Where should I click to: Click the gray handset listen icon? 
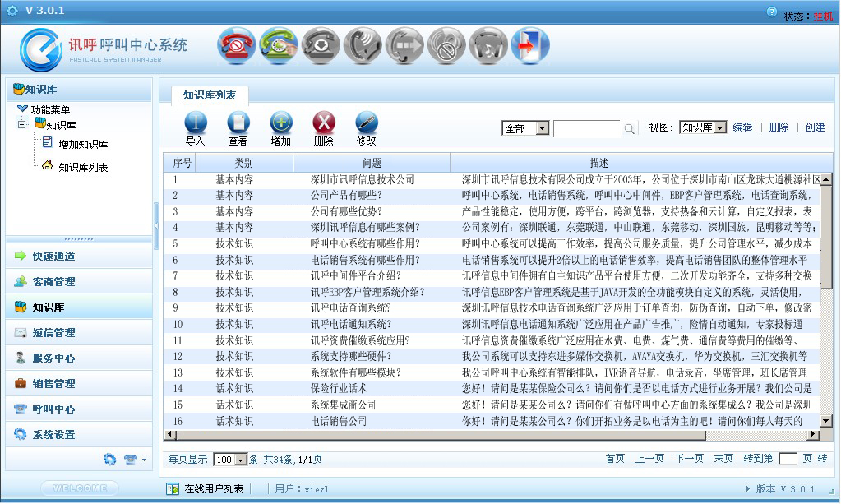(x=362, y=46)
